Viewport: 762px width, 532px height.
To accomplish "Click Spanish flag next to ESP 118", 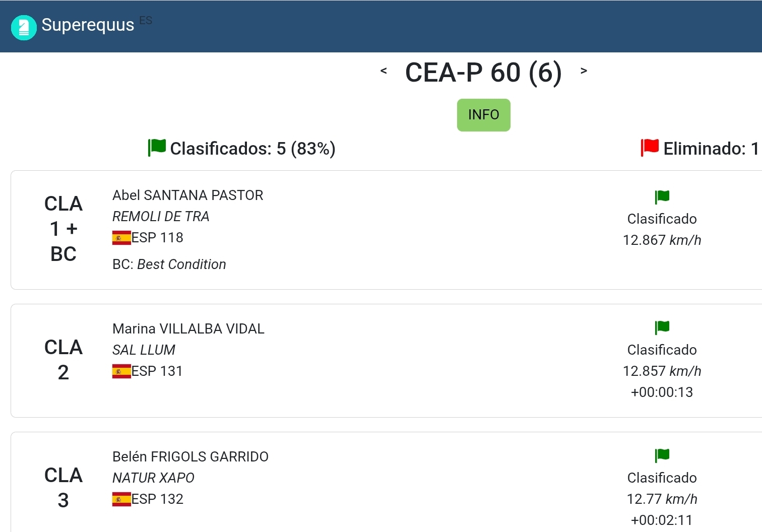I will tap(121, 238).
